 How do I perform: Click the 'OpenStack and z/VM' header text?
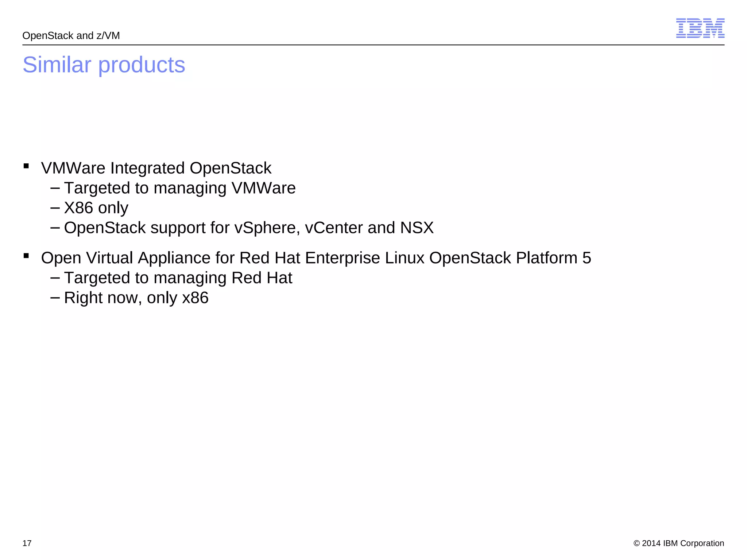point(71,36)
